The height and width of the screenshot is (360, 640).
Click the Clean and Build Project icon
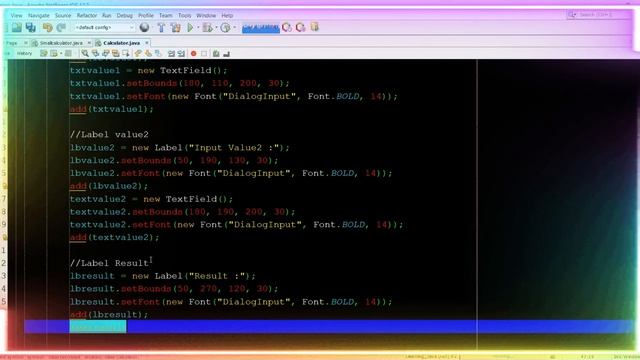pyautogui.click(x=176, y=27)
